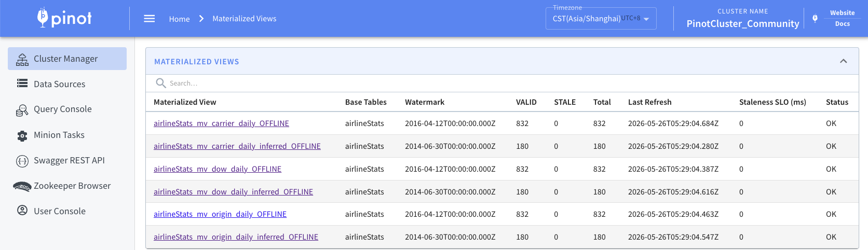Viewport: 868px width, 250px height.
Task: Click the Staleness SLO (ms) column header
Action: click(772, 102)
